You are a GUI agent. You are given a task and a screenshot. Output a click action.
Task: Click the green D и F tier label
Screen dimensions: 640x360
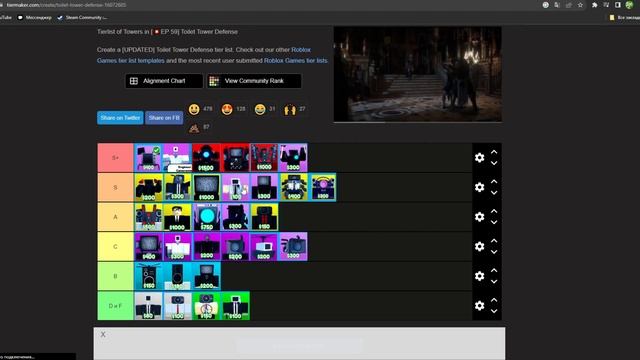pos(116,306)
